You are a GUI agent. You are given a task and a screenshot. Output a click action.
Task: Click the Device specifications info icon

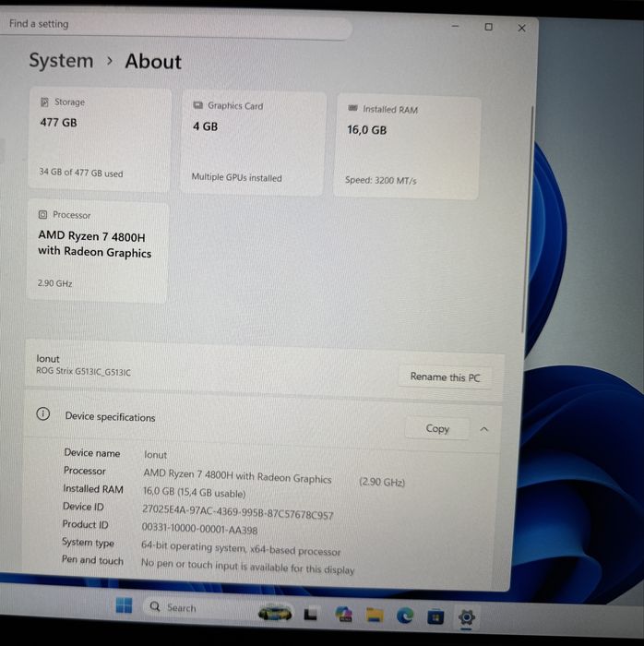[x=43, y=413]
